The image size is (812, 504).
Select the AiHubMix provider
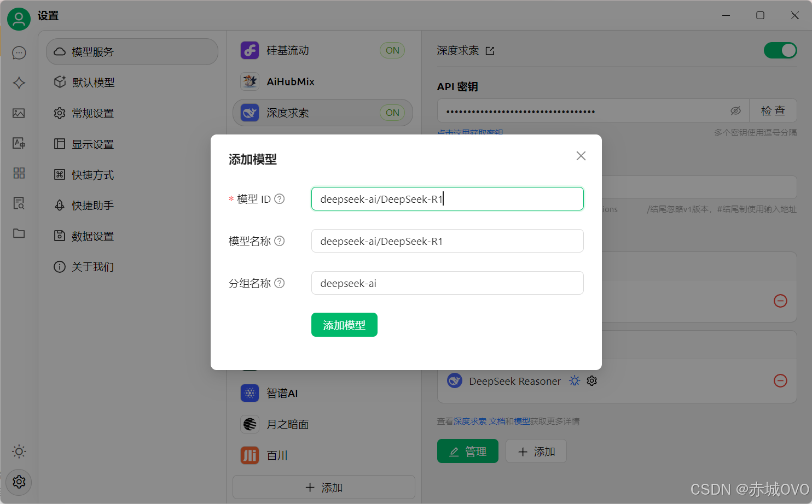coord(323,81)
